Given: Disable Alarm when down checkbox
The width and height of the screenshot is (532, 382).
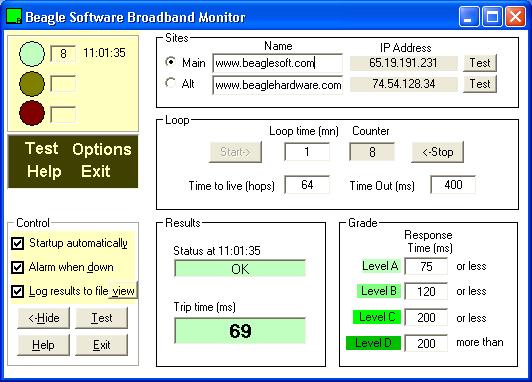Looking at the screenshot, I should (x=17, y=267).
